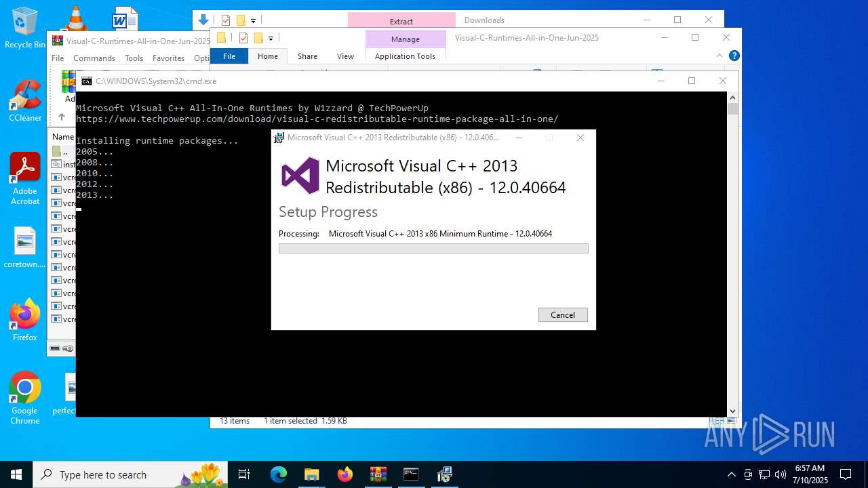Switch to WinRAR on taskbar
868x488 pixels.
pyautogui.click(x=378, y=474)
